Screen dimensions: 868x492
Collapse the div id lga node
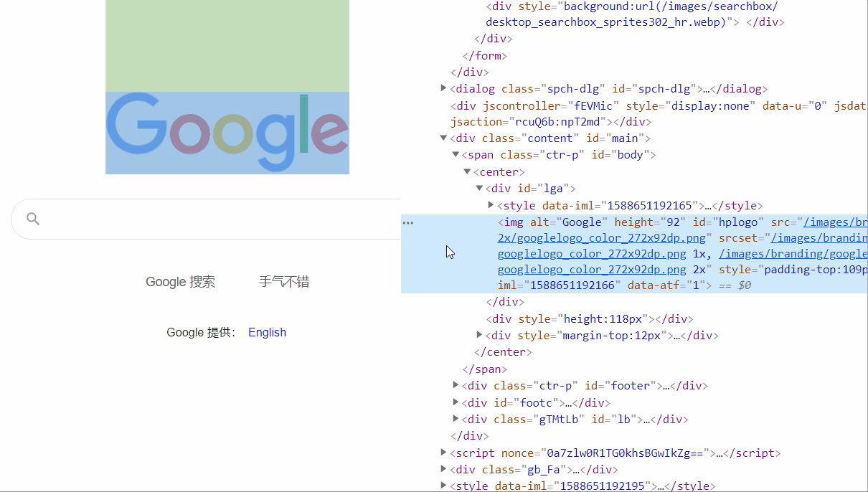coord(479,188)
